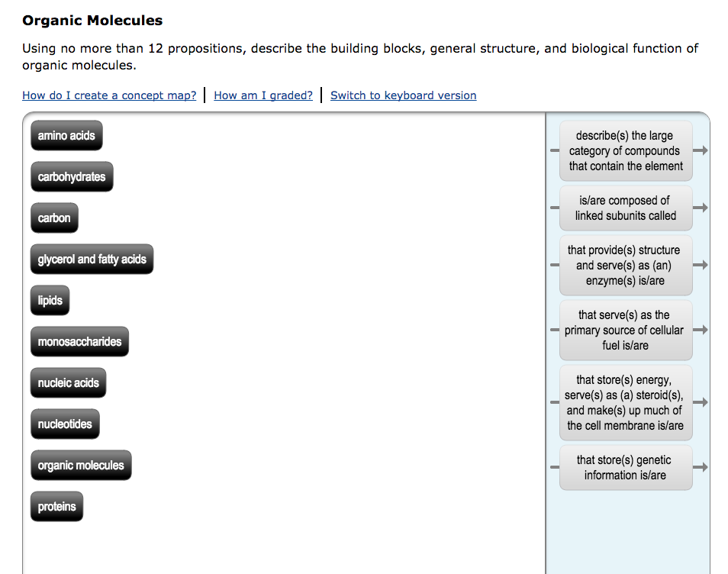The width and height of the screenshot is (728, 574).
Task: Select the "is/are composed of linked subunits called" phrase
Action: pyautogui.click(x=626, y=208)
